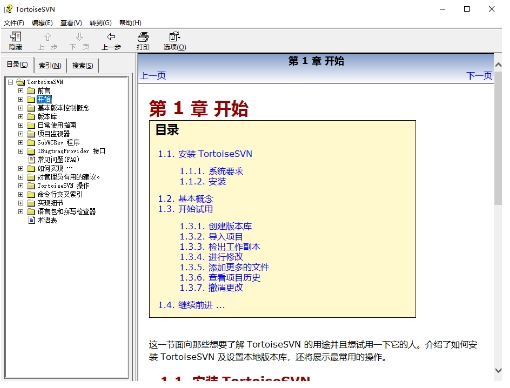
Task: Click the TortoiseSVN title bar app icon
Action: tap(8, 9)
